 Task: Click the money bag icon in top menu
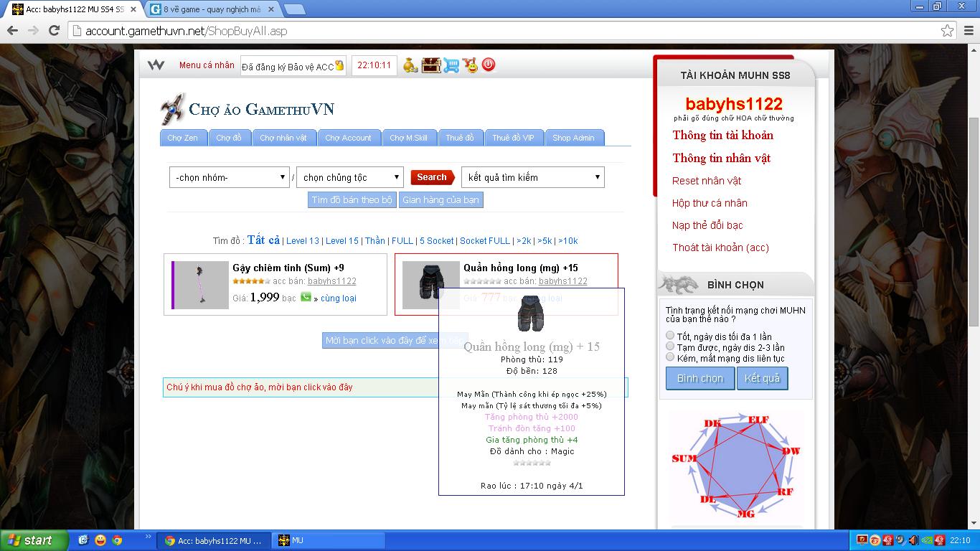click(x=410, y=65)
